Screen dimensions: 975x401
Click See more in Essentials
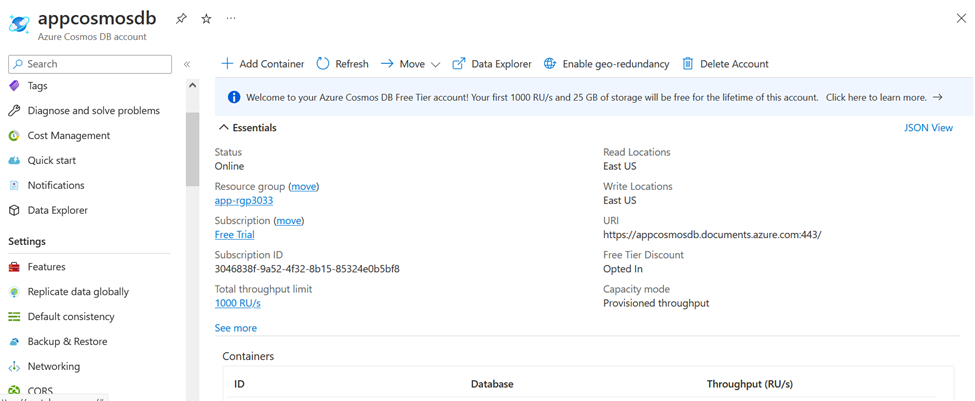point(236,328)
